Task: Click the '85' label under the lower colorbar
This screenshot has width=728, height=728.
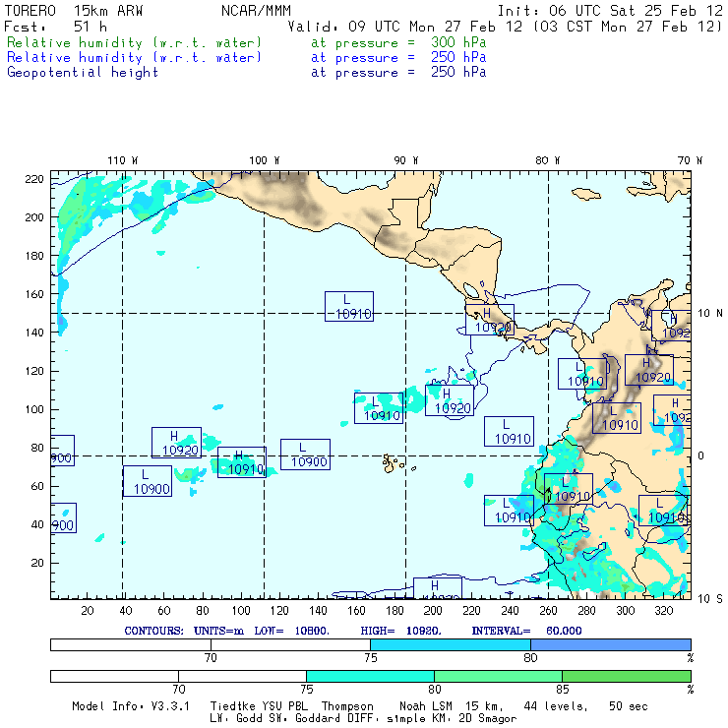Action: coord(563,690)
